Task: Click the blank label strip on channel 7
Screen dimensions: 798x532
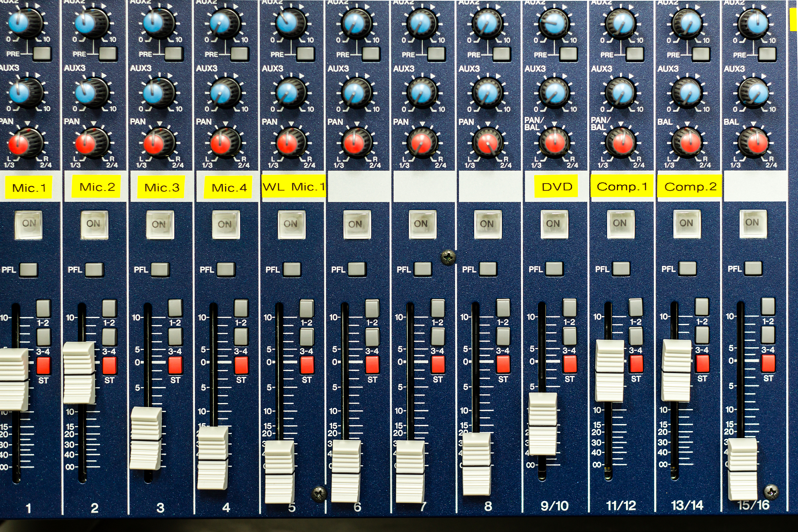Action: click(423, 187)
